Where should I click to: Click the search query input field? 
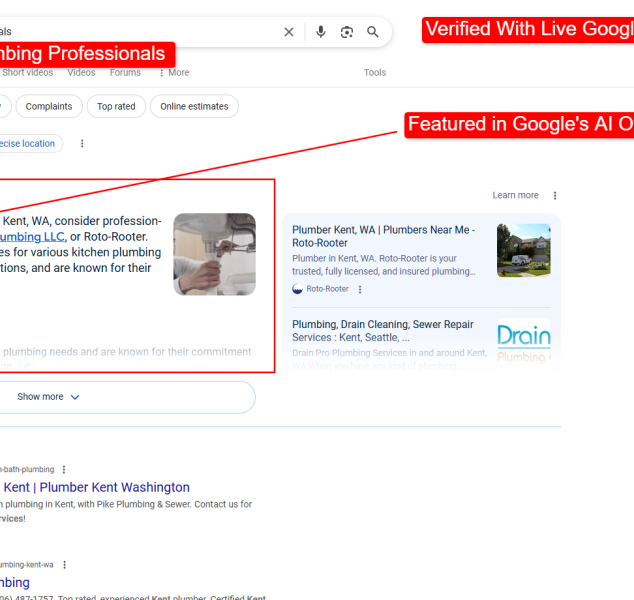139,32
